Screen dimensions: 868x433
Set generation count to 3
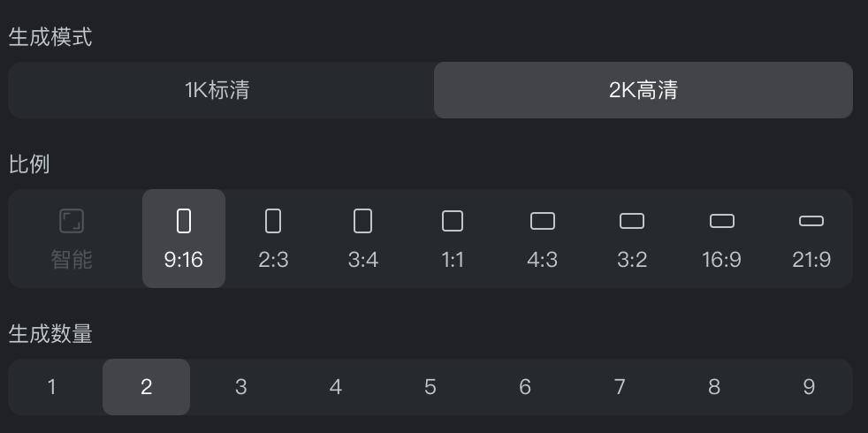[240, 387]
